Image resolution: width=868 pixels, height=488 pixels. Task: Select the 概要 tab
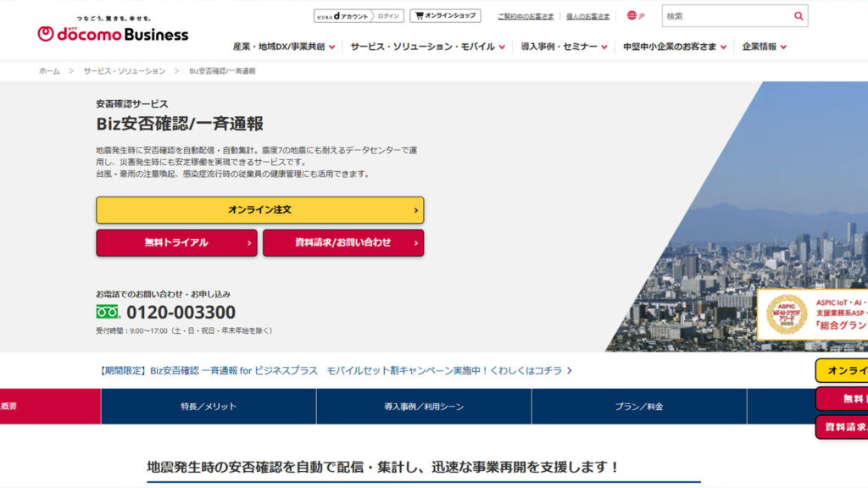(x=50, y=406)
